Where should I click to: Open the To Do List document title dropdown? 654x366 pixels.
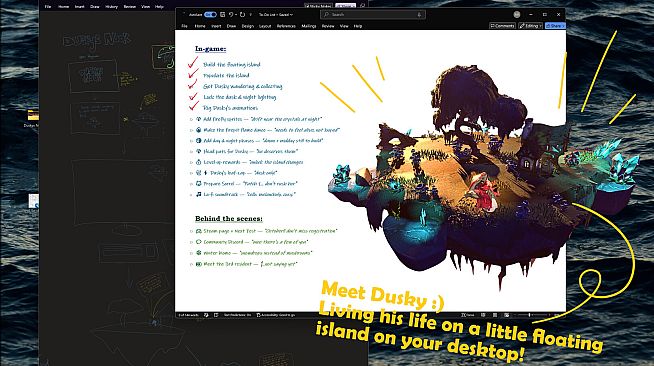tap(275, 15)
